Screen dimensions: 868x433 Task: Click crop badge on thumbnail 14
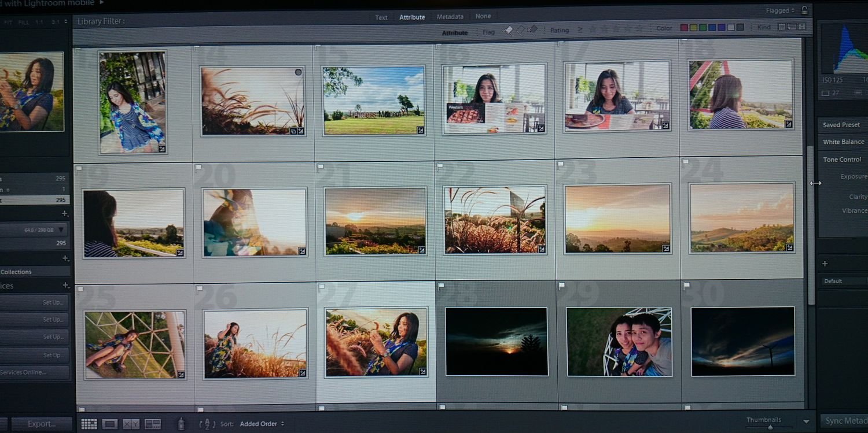[x=293, y=131]
